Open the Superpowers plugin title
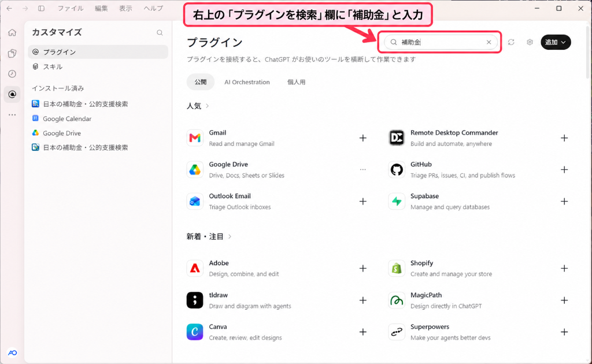This screenshot has height=364, width=592. pyautogui.click(x=430, y=326)
